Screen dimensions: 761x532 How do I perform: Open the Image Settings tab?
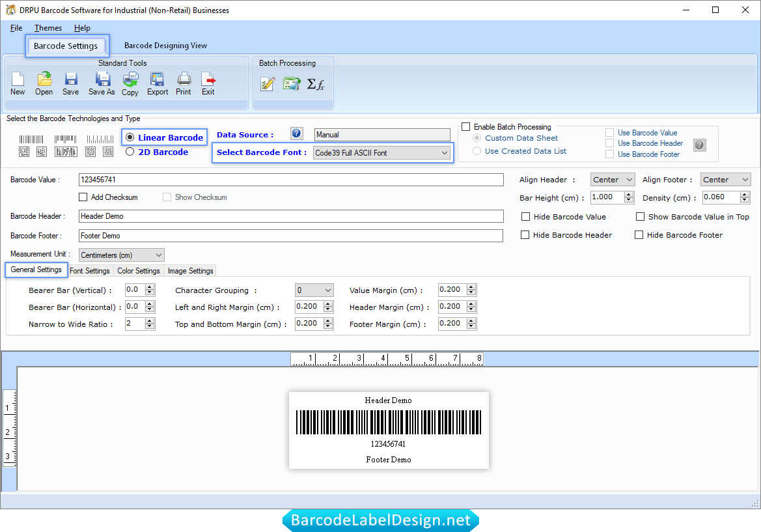(x=190, y=271)
